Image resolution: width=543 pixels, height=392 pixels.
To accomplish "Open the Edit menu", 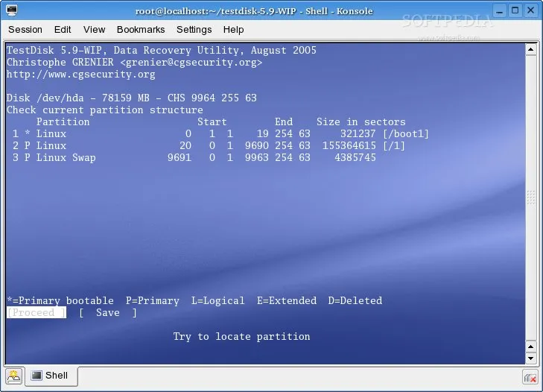I will pos(63,29).
